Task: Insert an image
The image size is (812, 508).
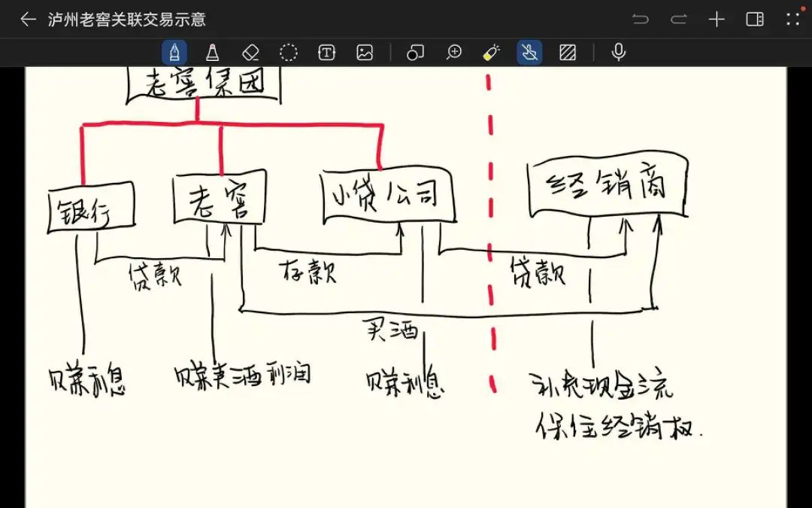Action: click(x=365, y=53)
